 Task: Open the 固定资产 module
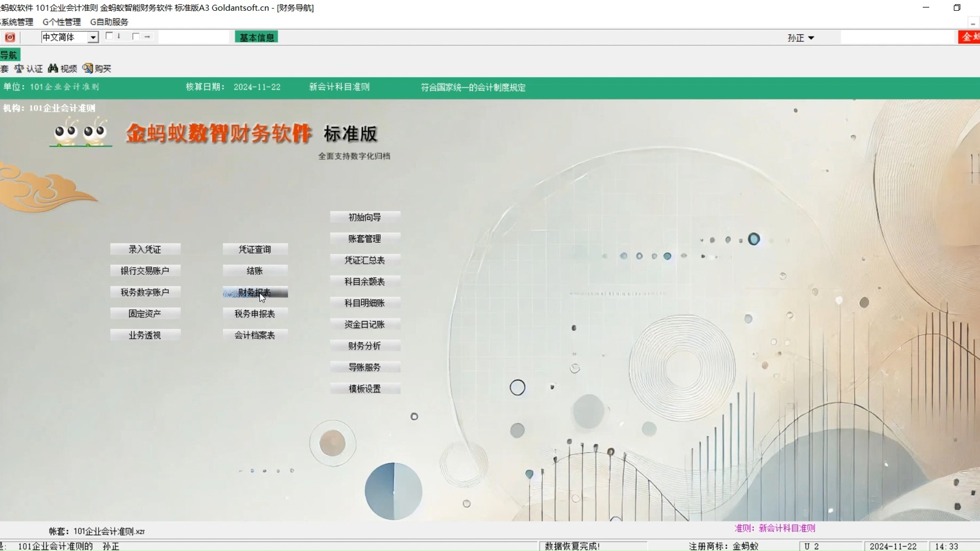click(145, 314)
